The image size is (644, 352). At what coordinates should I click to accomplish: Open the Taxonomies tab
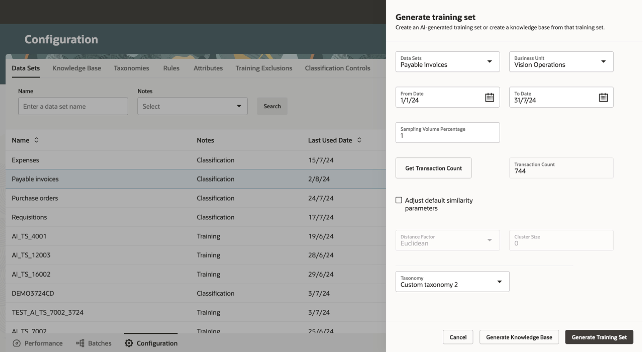pos(131,68)
